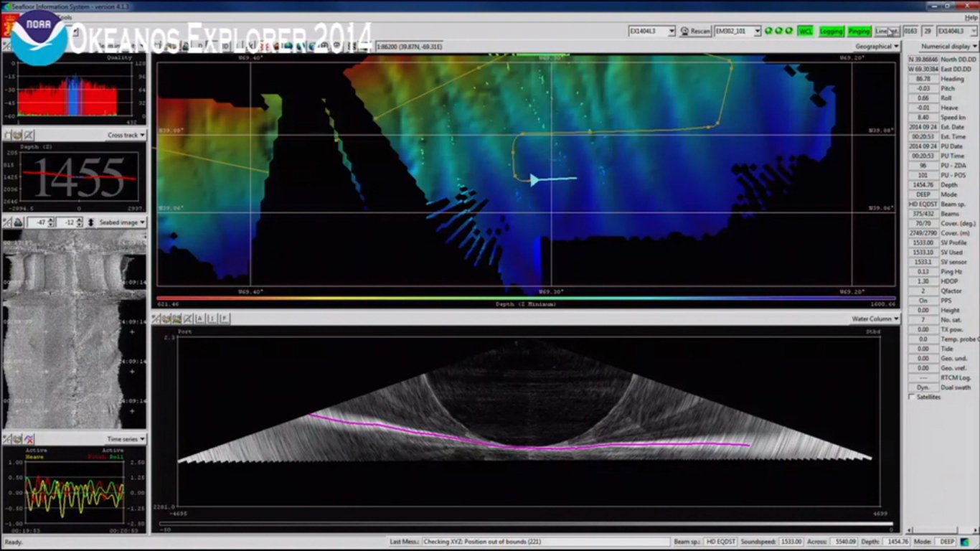The width and height of the screenshot is (980, 551).
Task: Click the 1455 depth readout graph
Action: pos(78,176)
